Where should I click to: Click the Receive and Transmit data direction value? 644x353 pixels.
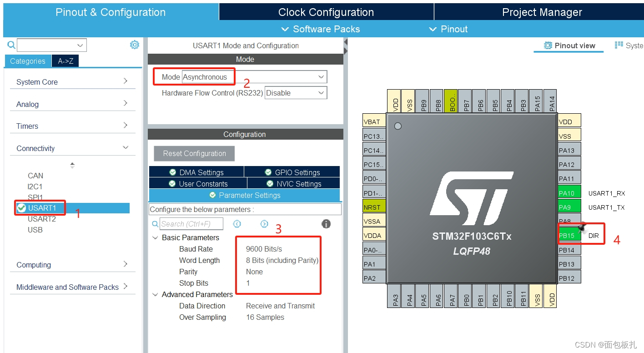point(280,306)
